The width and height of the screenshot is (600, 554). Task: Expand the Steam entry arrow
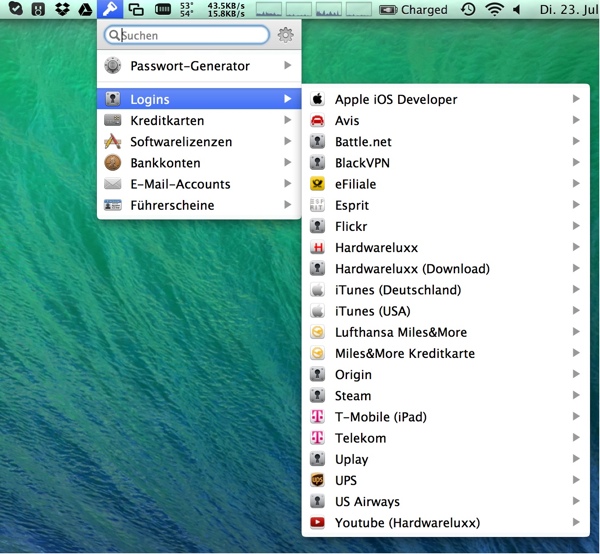tap(576, 395)
